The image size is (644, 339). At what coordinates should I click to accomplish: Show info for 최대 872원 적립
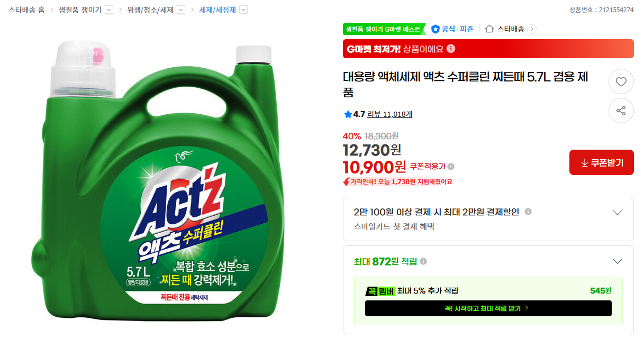(423, 261)
